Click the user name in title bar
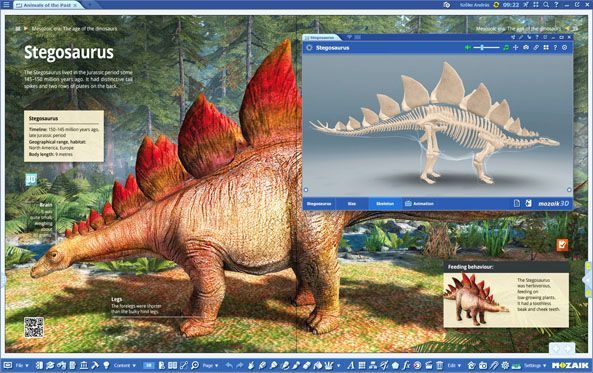 (x=475, y=5)
